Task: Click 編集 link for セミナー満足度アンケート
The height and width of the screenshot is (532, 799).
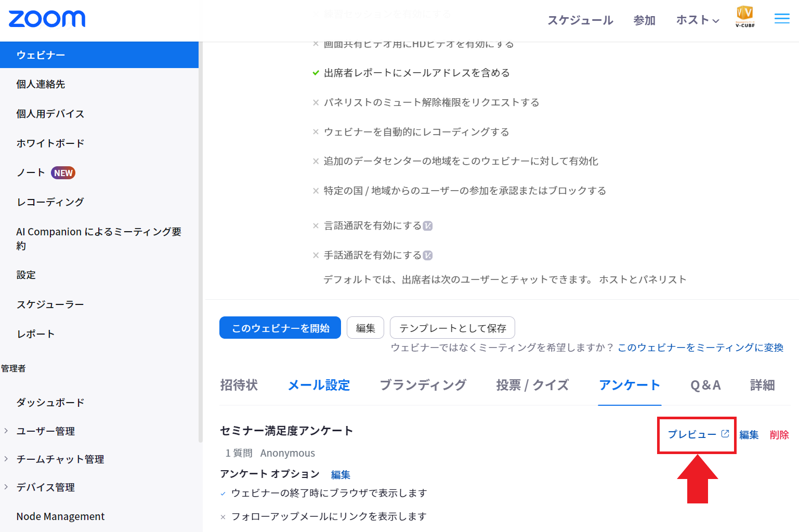Action: click(x=749, y=435)
